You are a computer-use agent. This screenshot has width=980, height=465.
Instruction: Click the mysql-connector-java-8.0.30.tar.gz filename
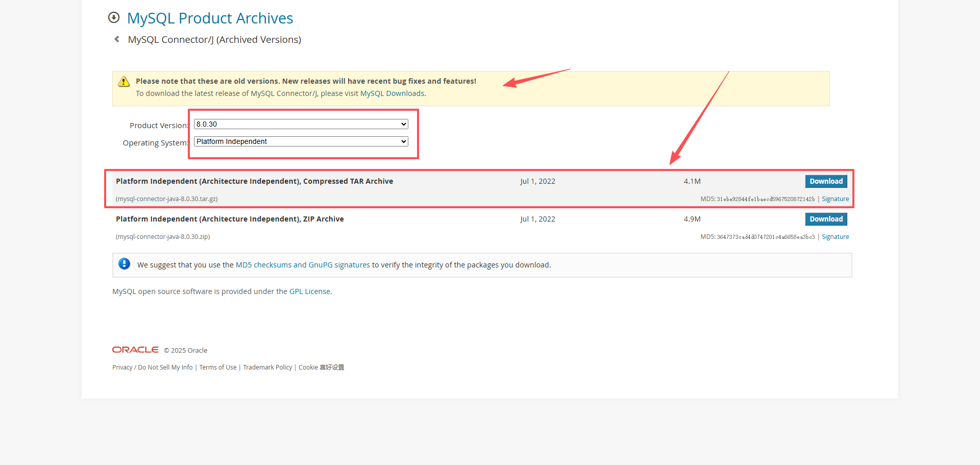167,199
